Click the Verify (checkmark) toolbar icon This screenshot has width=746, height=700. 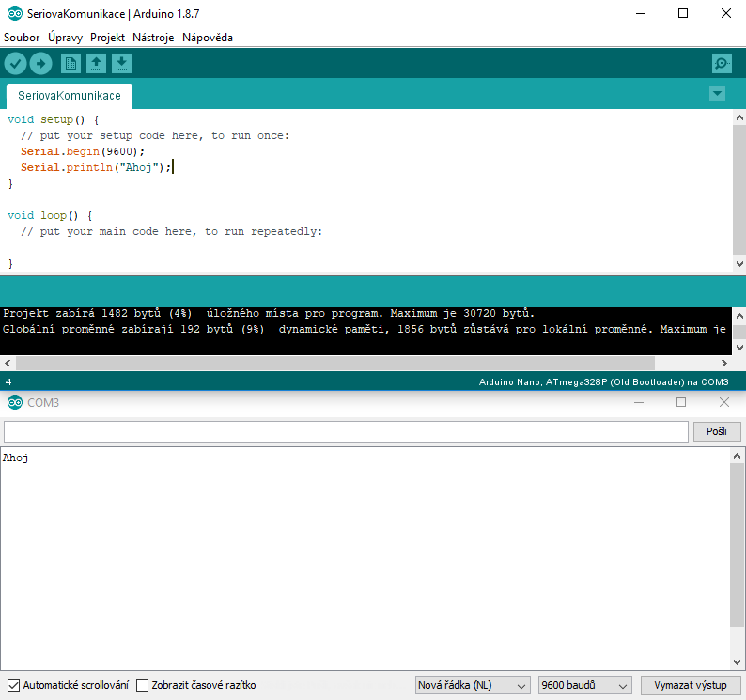pos(15,63)
